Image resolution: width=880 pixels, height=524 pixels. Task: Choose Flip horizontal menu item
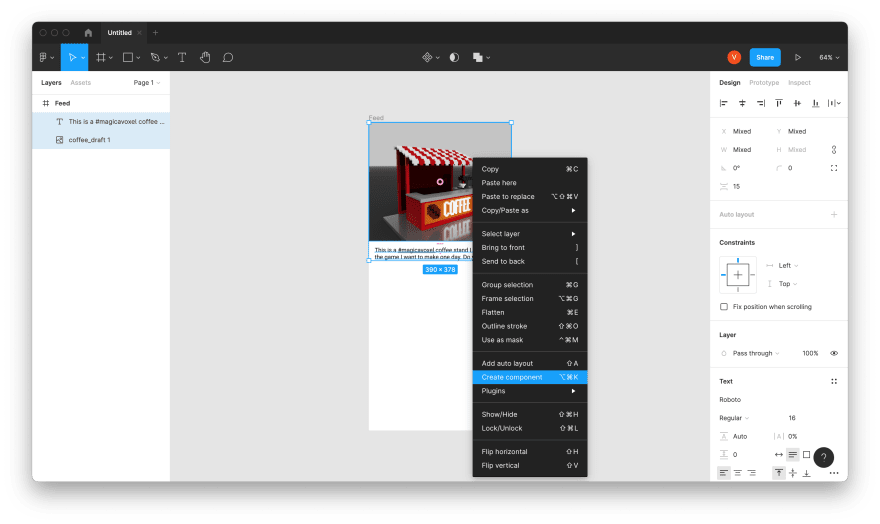pyautogui.click(x=530, y=452)
